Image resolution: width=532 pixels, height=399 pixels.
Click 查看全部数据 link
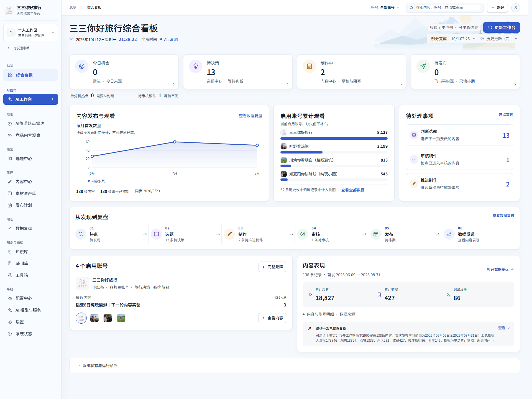tap(353, 190)
